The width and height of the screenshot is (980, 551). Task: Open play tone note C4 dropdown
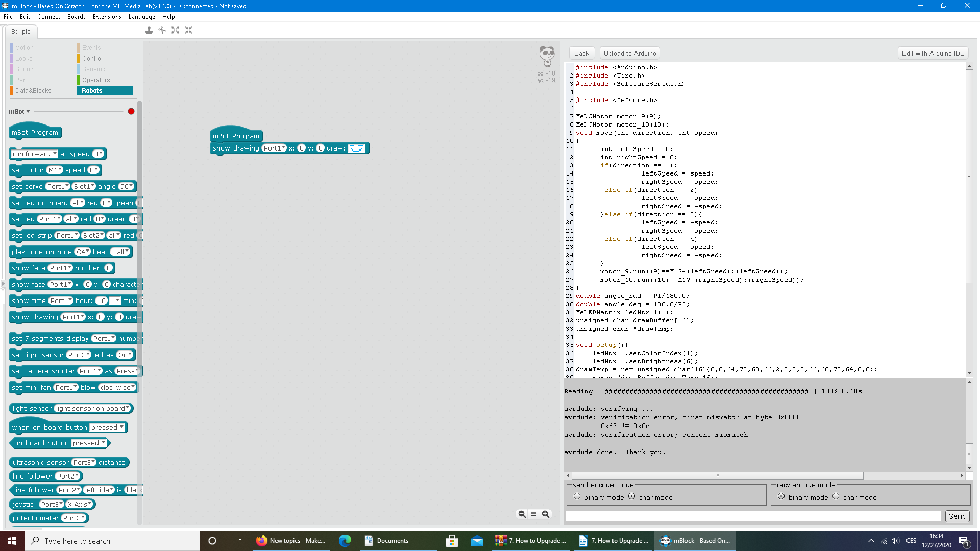[x=82, y=252]
